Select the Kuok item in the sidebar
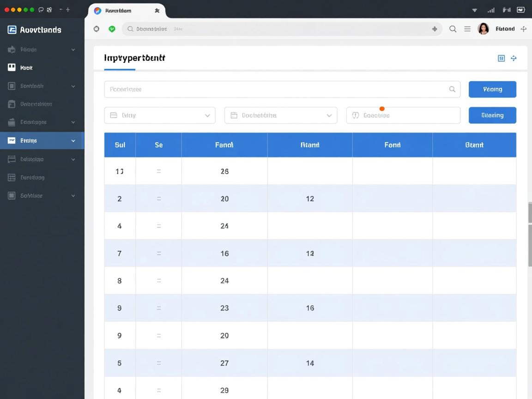Image resolution: width=532 pixels, height=399 pixels. [x=26, y=67]
